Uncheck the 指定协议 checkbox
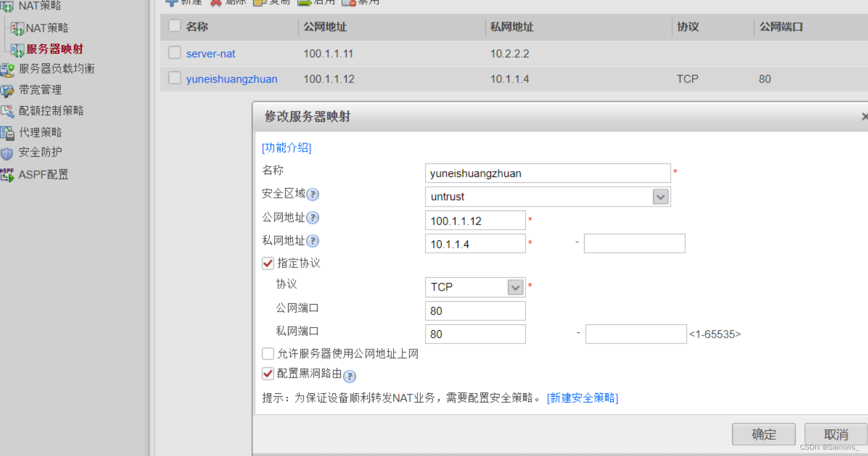 [268, 263]
